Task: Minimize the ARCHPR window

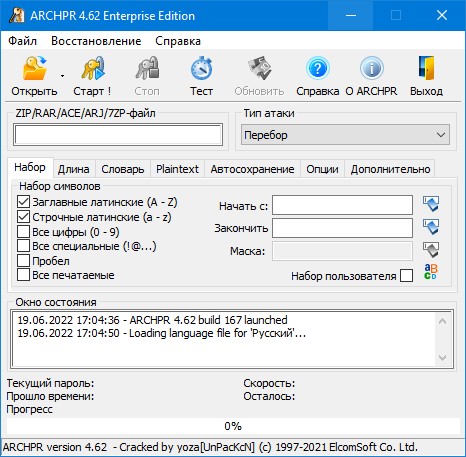Action: click(350, 15)
